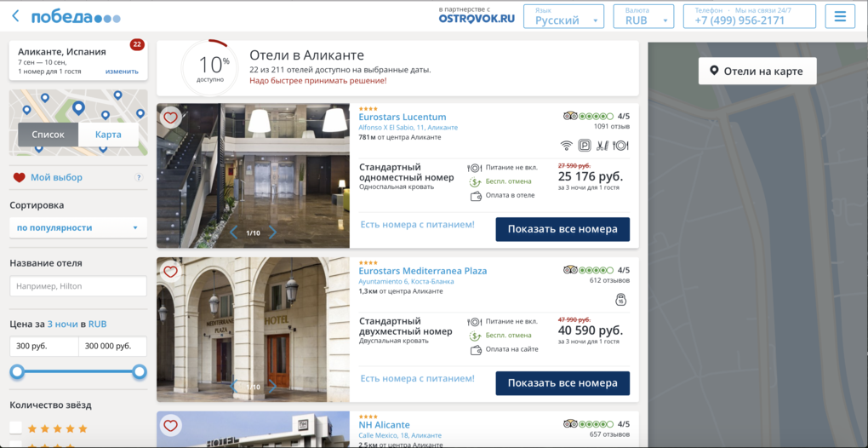Open the Pobeda logo homepage
Screen dimensions: 868x448
(76, 17)
